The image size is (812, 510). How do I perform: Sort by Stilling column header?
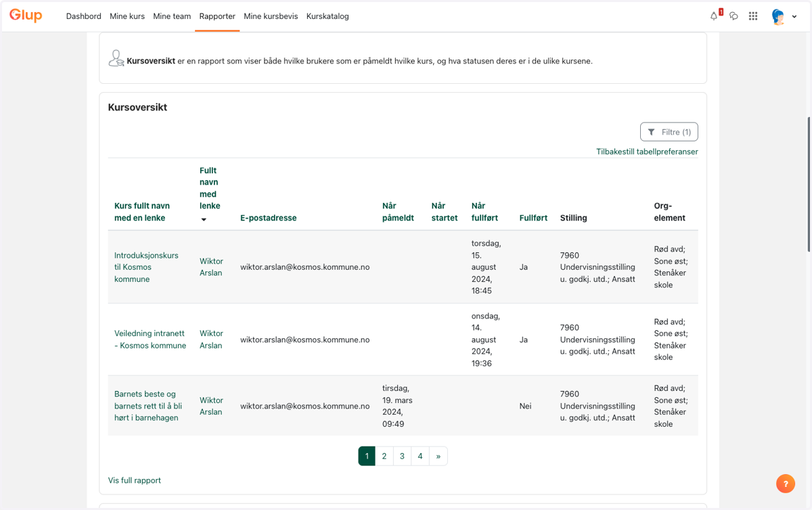[574, 218]
